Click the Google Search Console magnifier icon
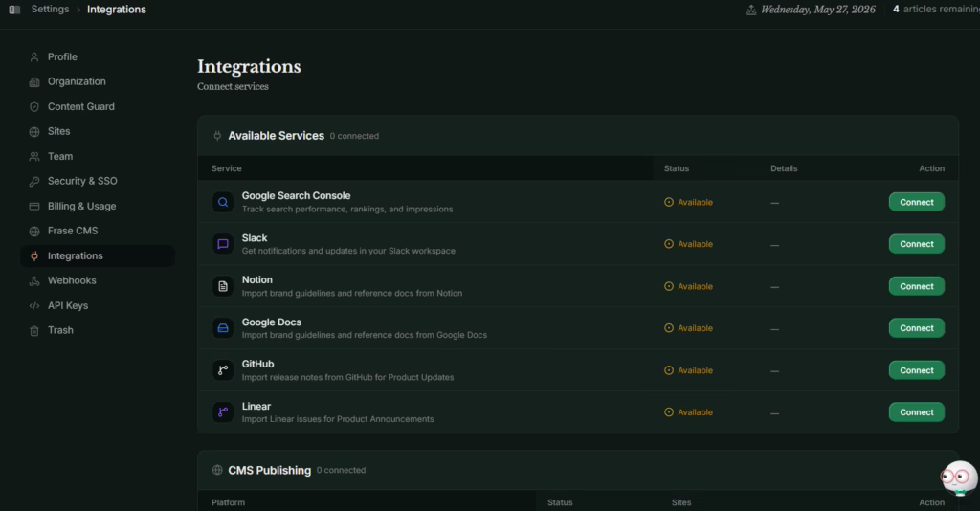Viewport: 980px width, 511px height. [x=222, y=203]
